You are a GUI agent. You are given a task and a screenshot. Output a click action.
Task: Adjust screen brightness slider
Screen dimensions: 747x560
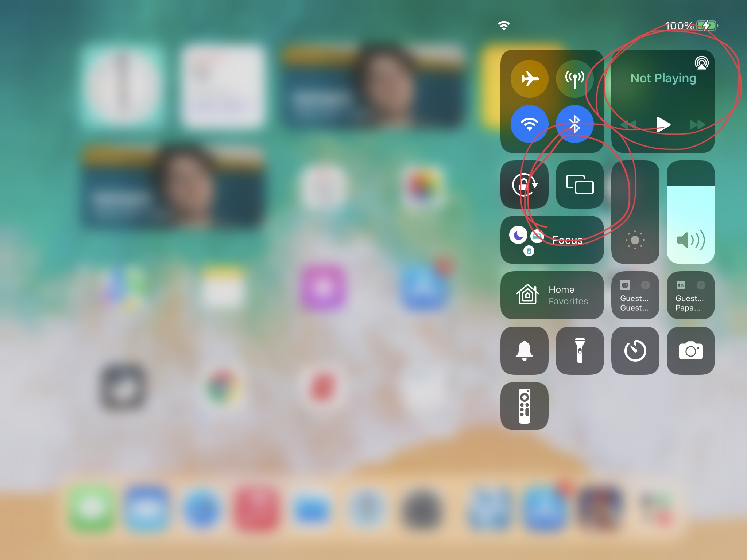click(x=635, y=212)
